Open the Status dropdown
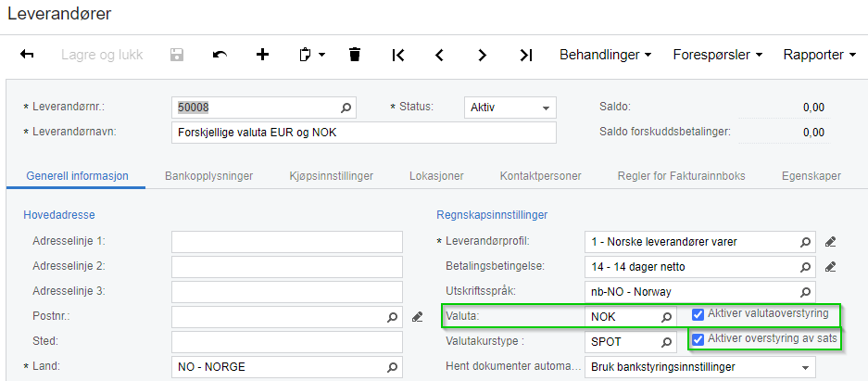 pyautogui.click(x=509, y=108)
